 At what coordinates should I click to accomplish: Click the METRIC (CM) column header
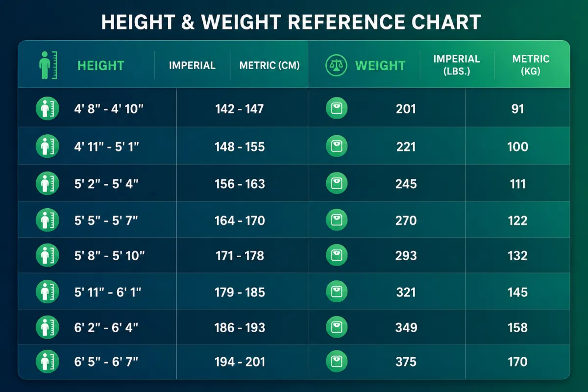[x=269, y=66]
